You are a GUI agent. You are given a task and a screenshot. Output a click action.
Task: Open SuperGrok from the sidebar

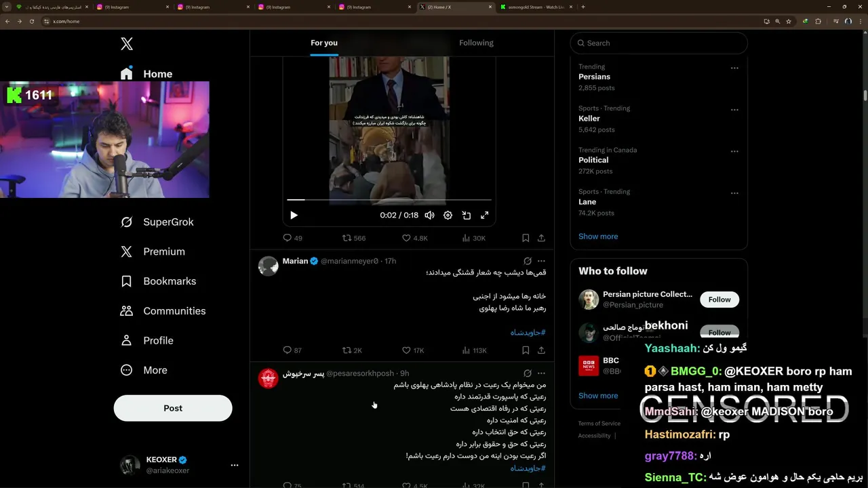[157, 222]
